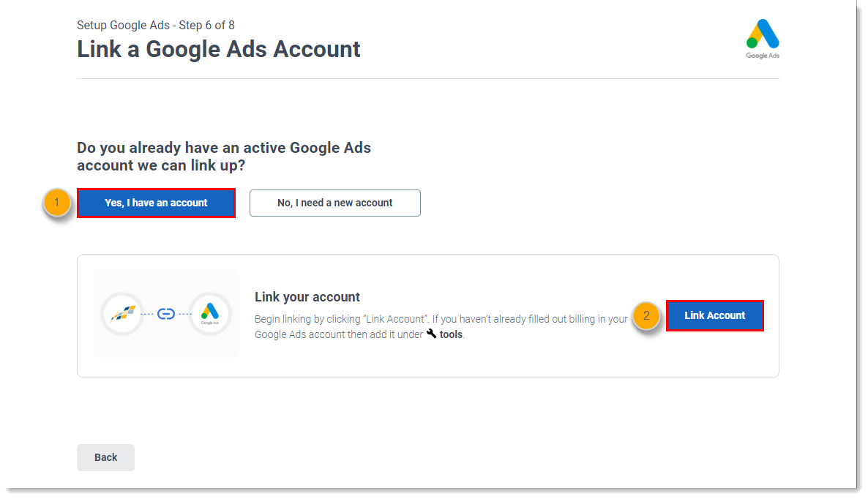Go back with the Back button
The height and width of the screenshot is (499, 868).
pos(105,457)
